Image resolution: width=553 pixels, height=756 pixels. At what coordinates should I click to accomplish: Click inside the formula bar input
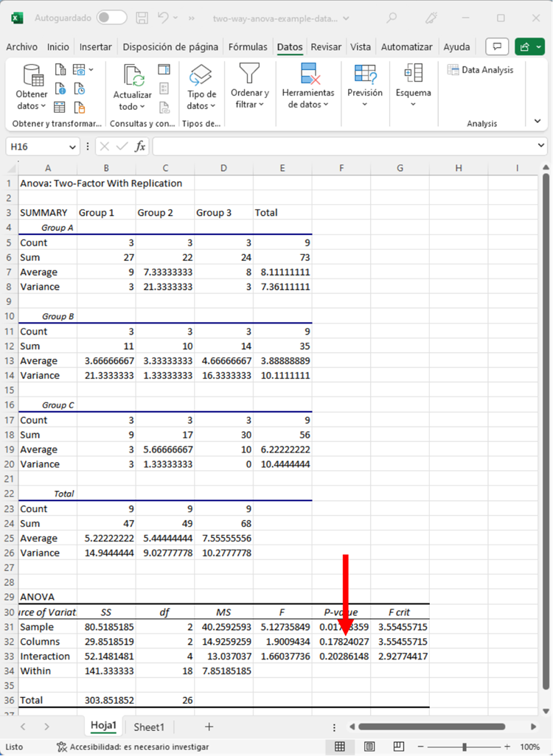[x=347, y=147]
